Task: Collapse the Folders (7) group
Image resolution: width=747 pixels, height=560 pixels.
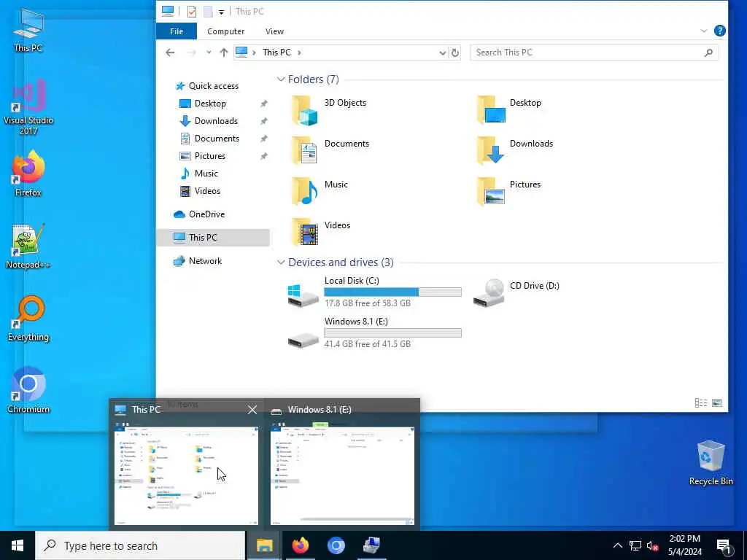Action: [281, 79]
